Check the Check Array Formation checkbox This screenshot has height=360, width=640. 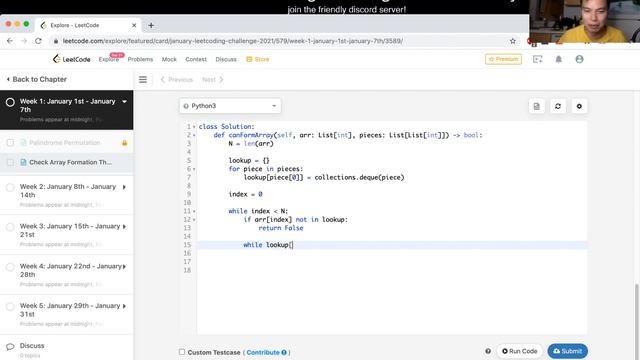point(10,162)
